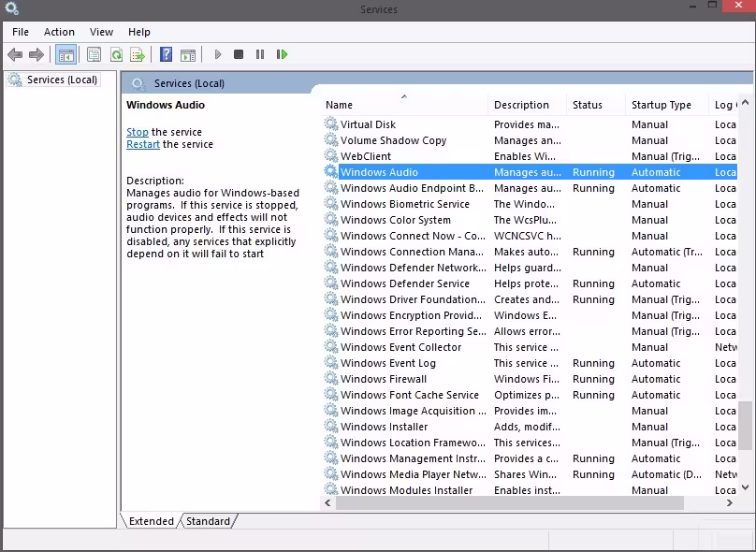Switch to the Standard tab
756x552 pixels.
tap(209, 521)
